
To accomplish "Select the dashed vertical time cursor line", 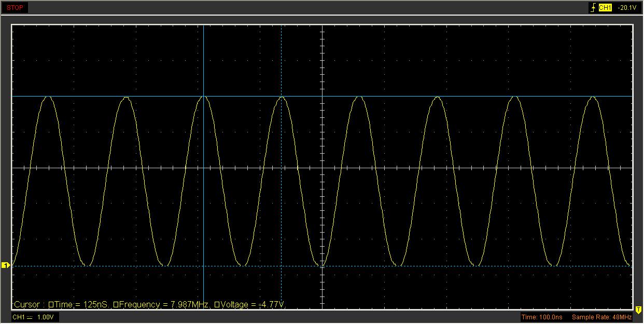I will [281, 166].
